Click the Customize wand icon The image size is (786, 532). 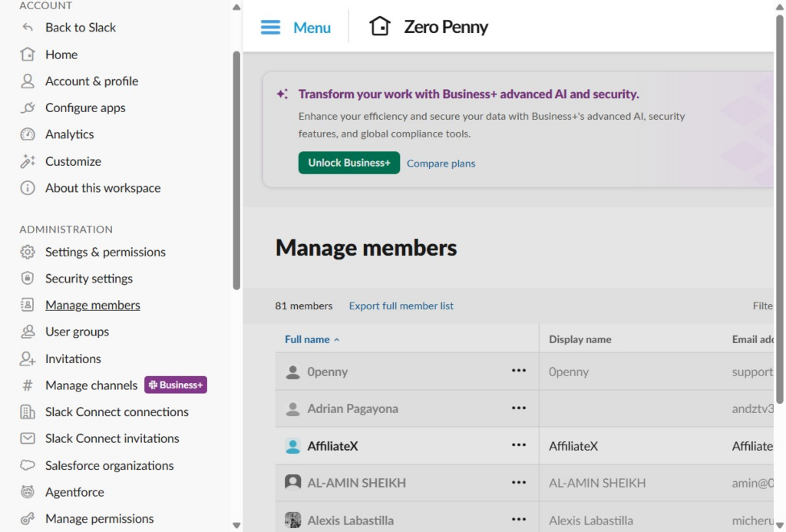click(x=28, y=161)
